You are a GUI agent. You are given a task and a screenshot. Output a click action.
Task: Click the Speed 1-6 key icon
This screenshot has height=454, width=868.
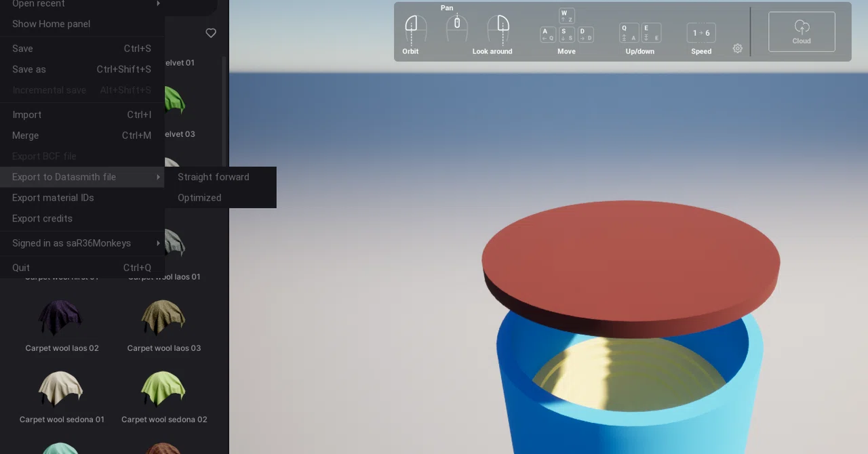701,33
